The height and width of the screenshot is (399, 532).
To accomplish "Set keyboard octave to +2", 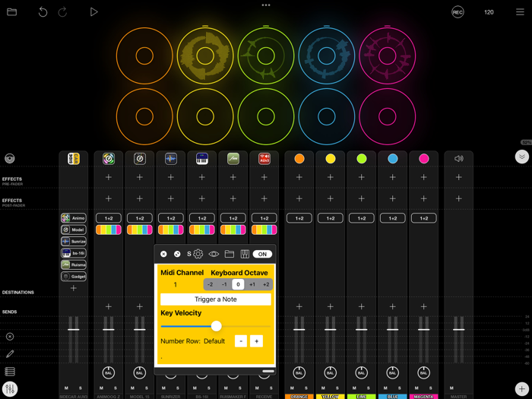I will pos(266,284).
